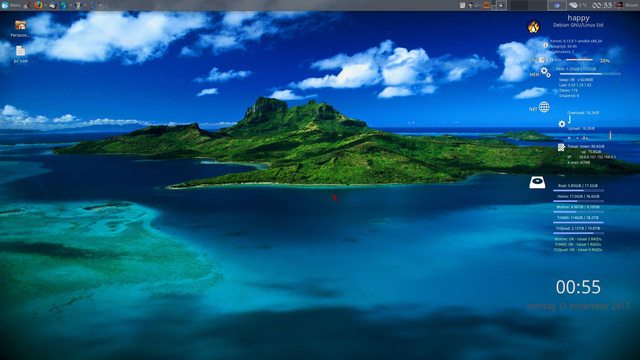Viewport: 640px width, 360px height.
Task: Click the hard disk drive icon
Action: point(537,182)
